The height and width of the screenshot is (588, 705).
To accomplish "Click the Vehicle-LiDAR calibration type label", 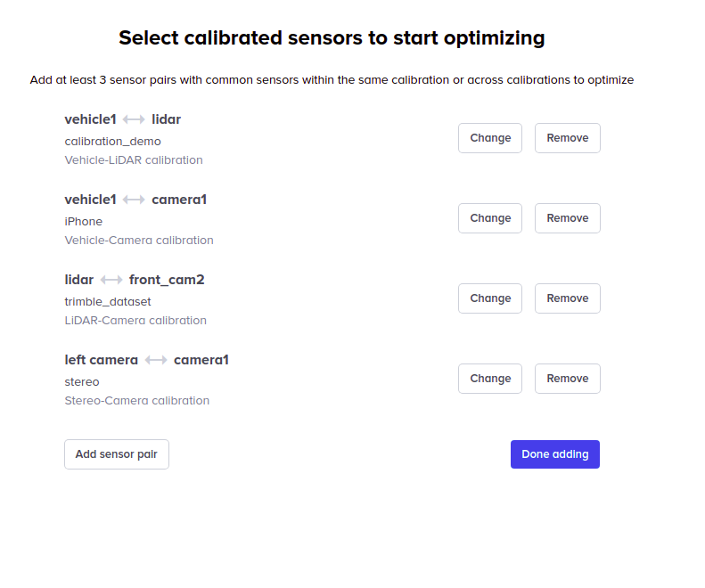I will click(134, 160).
